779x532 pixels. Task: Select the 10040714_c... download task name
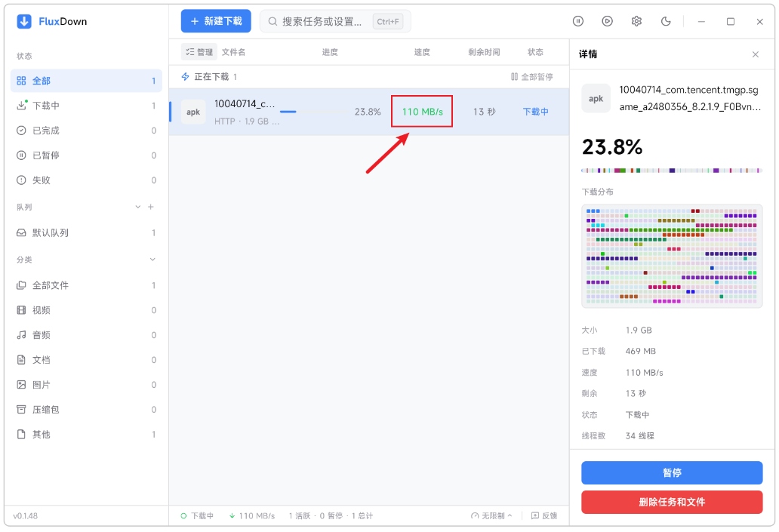click(x=245, y=104)
